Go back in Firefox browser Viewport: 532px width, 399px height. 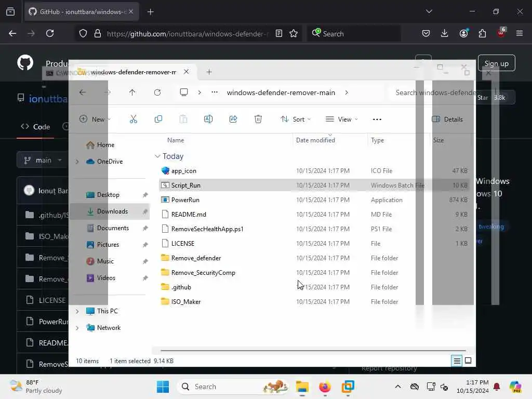[12, 33]
